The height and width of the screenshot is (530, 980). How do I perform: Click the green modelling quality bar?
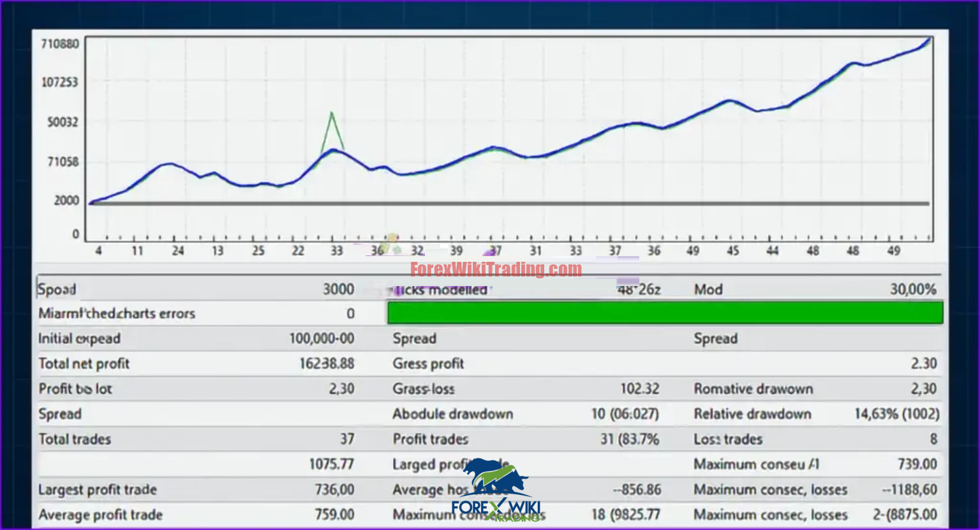click(x=665, y=313)
